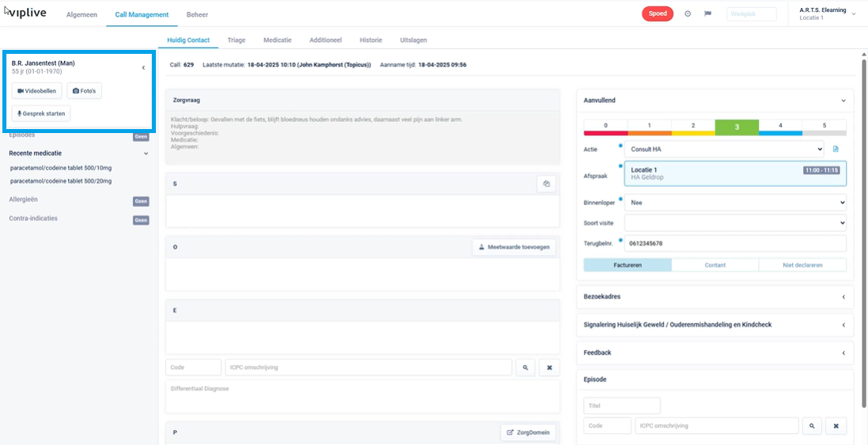
Task: Click the Terugbelnr. phone number field
Action: point(735,243)
